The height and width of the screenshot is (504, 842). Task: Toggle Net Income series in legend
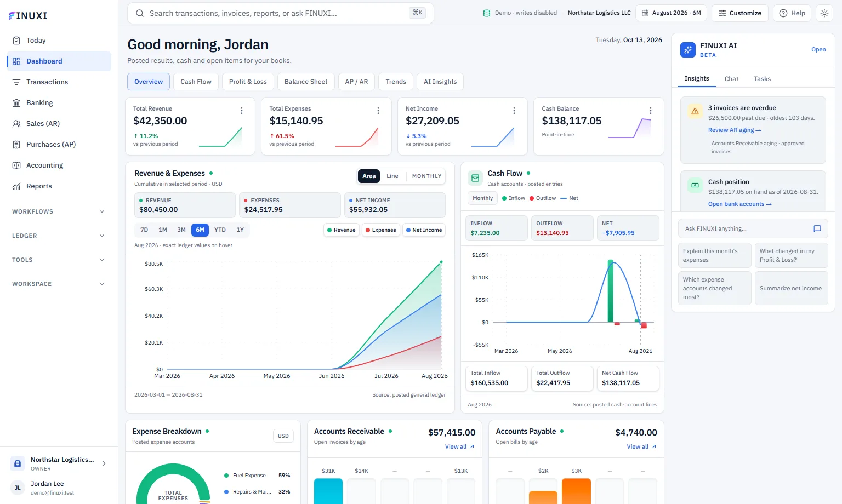[424, 230]
